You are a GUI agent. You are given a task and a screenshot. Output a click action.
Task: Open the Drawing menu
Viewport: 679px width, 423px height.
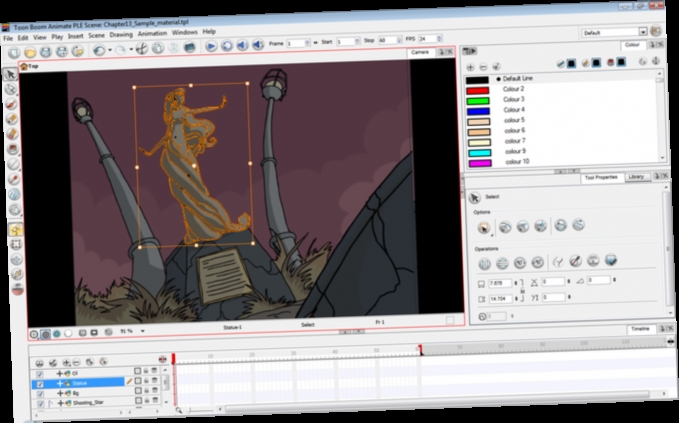(x=121, y=35)
